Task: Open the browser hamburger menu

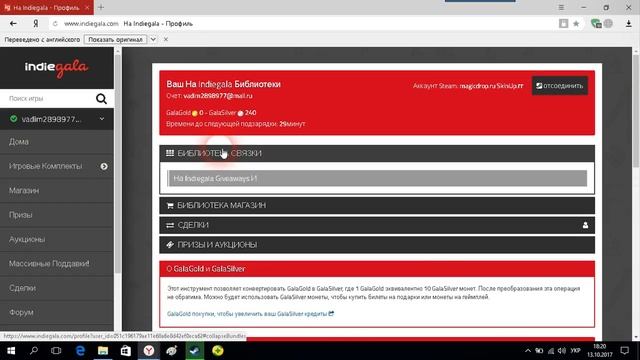Action: [x=561, y=7]
